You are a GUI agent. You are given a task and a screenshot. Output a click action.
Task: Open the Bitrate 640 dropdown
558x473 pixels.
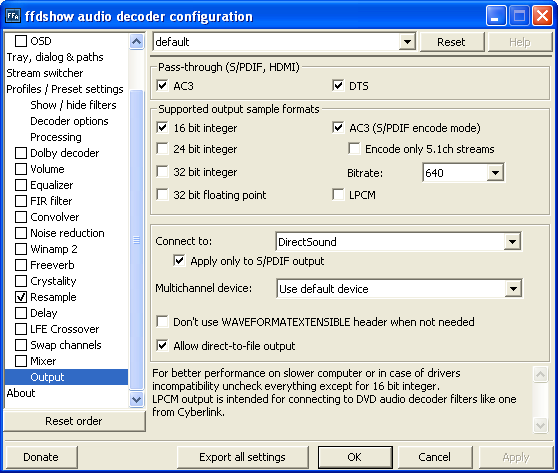(x=495, y=173)
